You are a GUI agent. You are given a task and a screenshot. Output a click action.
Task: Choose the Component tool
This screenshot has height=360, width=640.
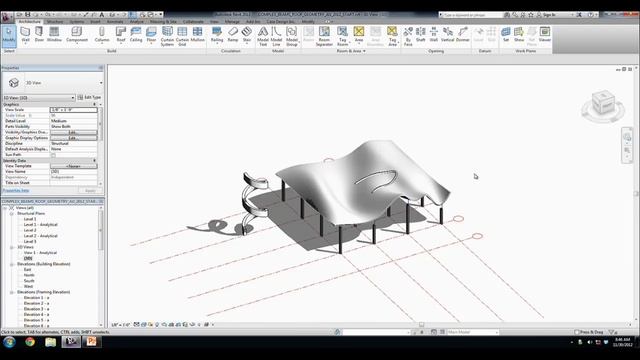77,34
